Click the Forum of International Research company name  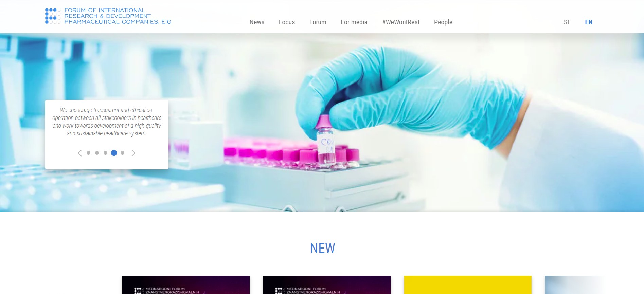[118, 16]
